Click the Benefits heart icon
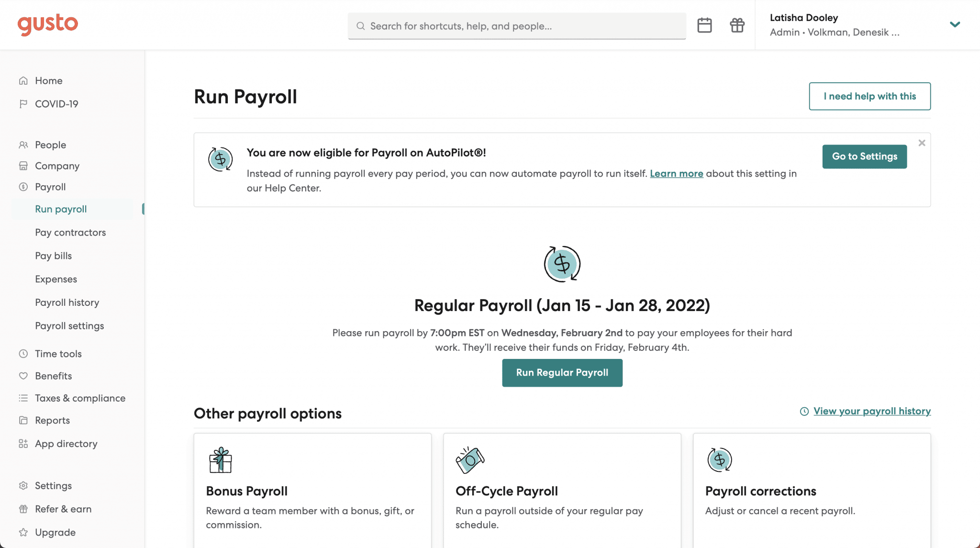The image size is (980, 548). tap(23, 376)
